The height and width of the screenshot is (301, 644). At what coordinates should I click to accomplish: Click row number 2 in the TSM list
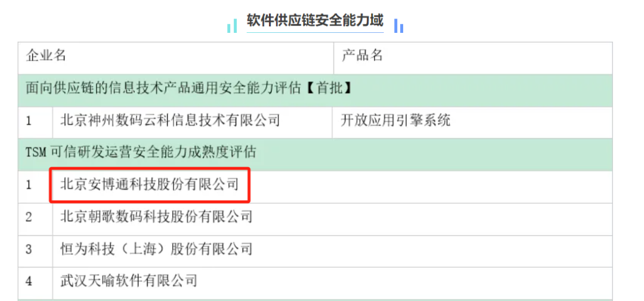[29, 217]
